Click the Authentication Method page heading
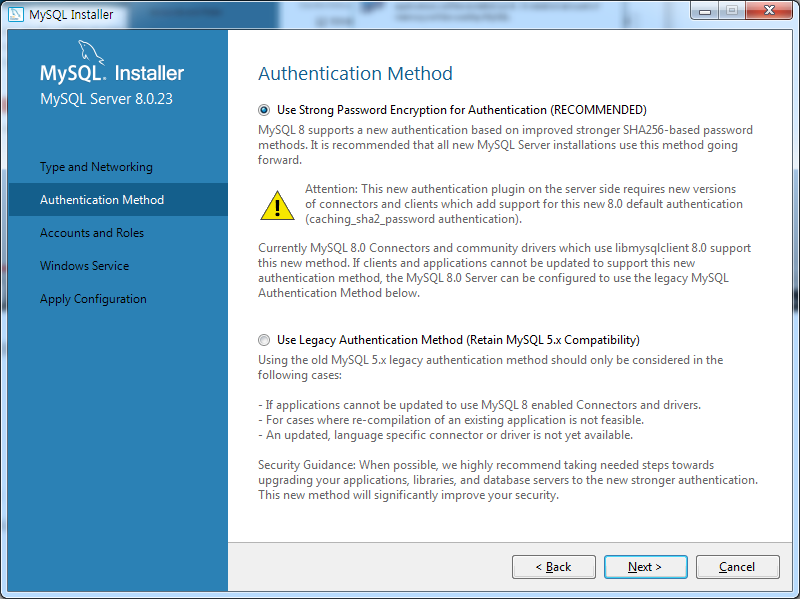This screenshot has width=800, height=599. [x=355, y=73]
